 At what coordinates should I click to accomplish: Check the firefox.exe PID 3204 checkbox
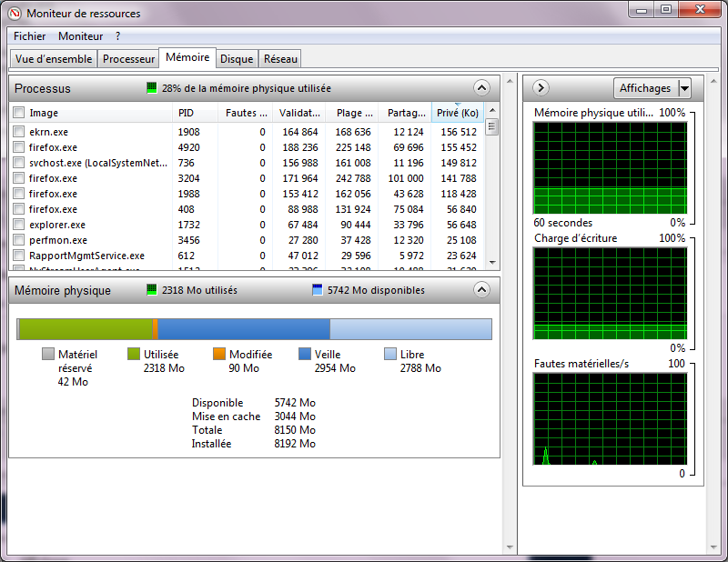pyautogui.click(x=18, y=177)
